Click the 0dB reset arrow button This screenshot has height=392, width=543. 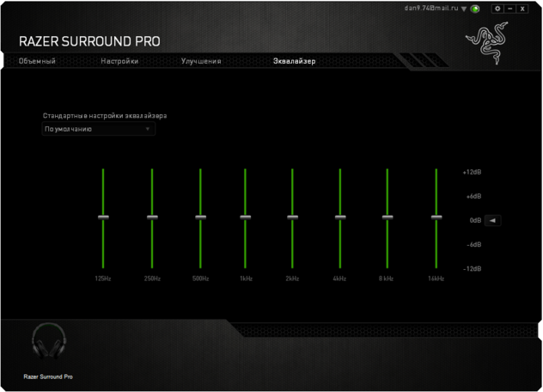(492, 220)
